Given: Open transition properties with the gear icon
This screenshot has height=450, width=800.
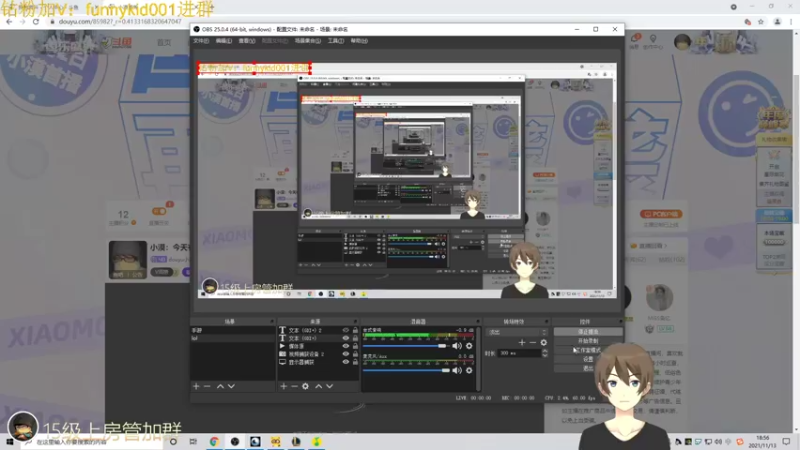Looking at the screenshot, I should (x=544, y=342).
